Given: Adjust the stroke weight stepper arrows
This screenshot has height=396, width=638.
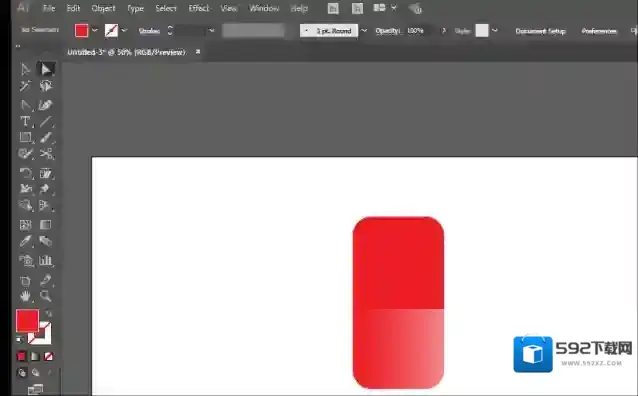Looking at the screenshot, I should [x=170, y=31].
